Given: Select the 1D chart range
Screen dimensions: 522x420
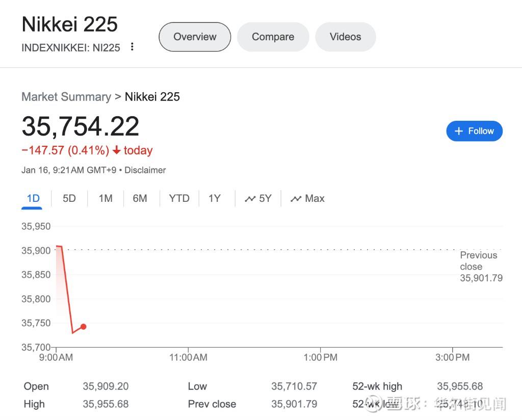Looking at the screenshot, I should point(33,198).
